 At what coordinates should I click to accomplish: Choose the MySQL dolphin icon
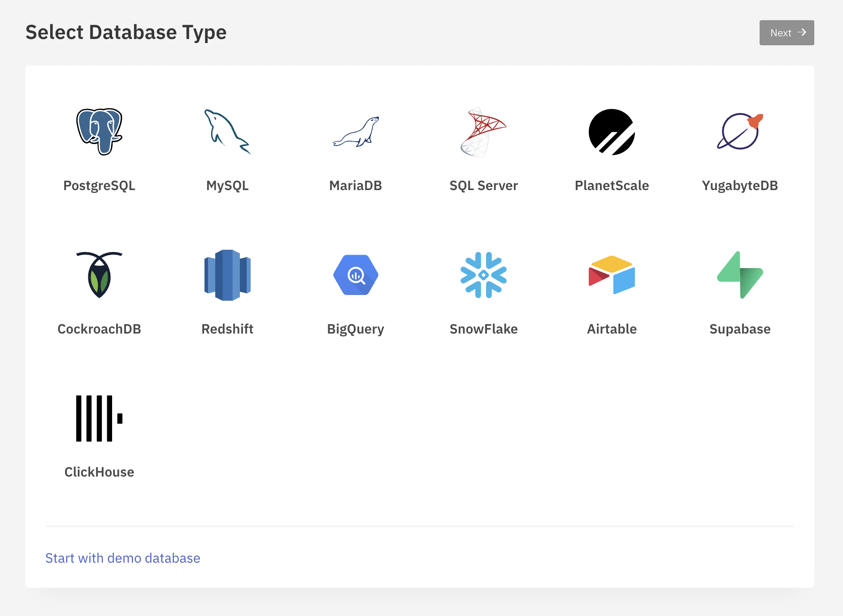pos(227,132)
